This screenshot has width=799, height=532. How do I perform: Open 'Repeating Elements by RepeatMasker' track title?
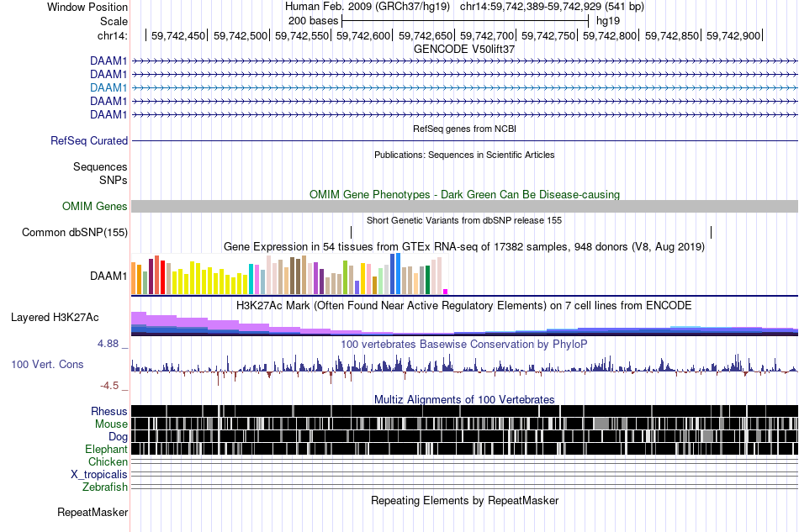[x=464, y=500]
